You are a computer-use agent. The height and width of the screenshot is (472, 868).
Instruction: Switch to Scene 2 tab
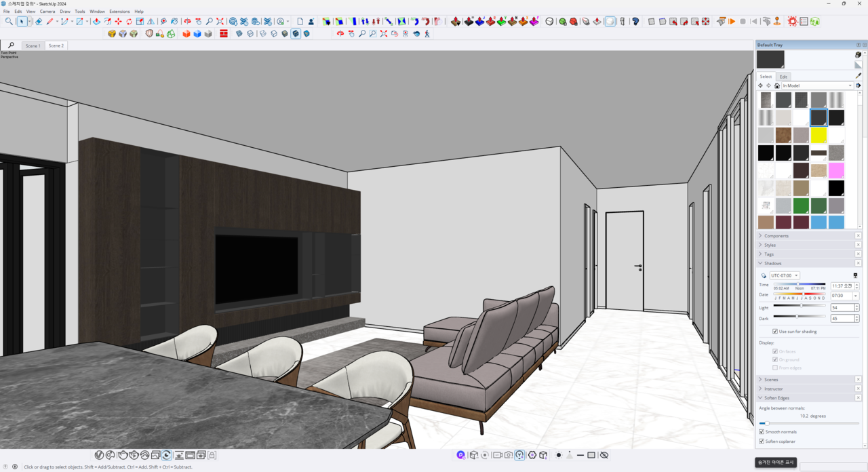click(56, 45)
